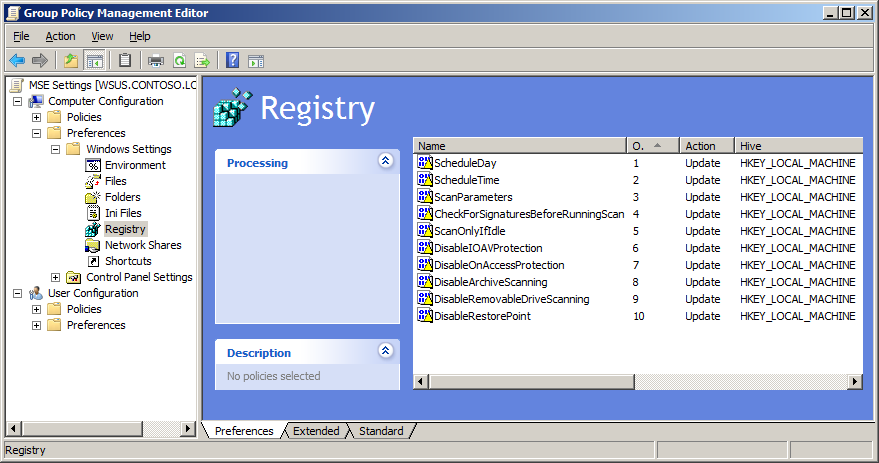
Task: Open the Action menu
Action: coord(60,36)
